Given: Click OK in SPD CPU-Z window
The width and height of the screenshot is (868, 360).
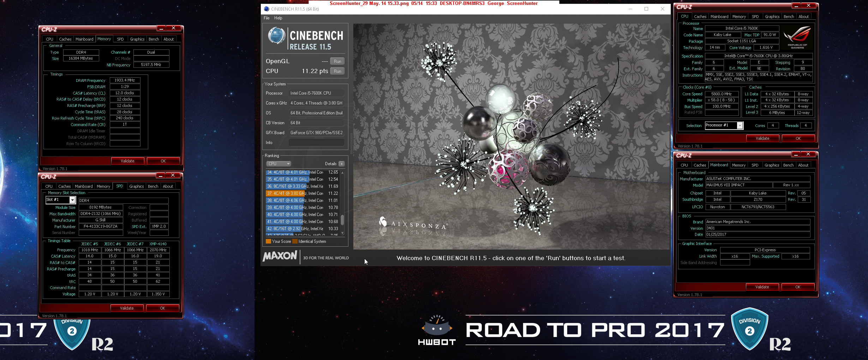Looking at the screenshot, I should point(162,308).
